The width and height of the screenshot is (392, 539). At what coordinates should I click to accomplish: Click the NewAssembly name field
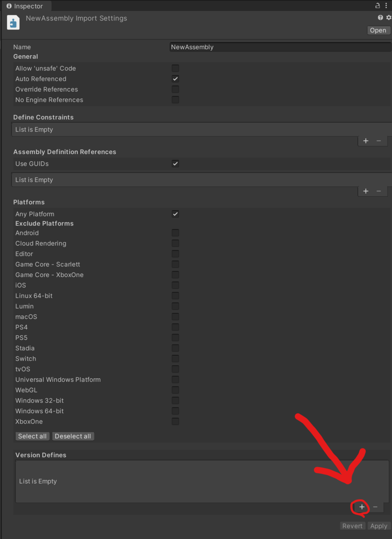click(269, 47)
